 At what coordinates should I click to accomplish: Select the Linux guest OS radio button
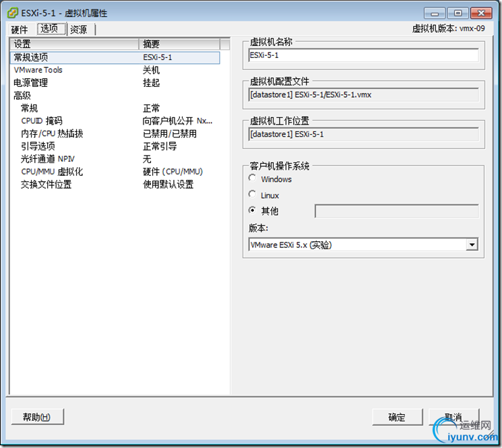(252, 194)
